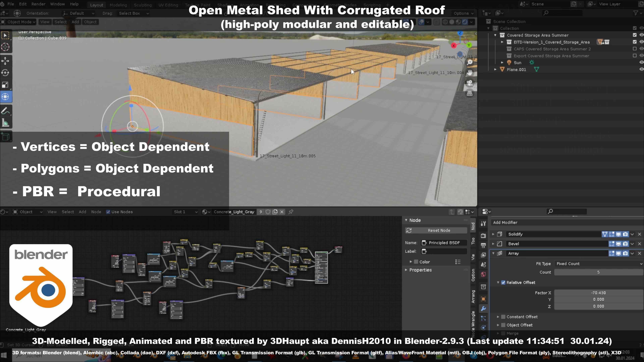Click the viewport pan hand icon
644x362 pixels.
coord(470,72)
